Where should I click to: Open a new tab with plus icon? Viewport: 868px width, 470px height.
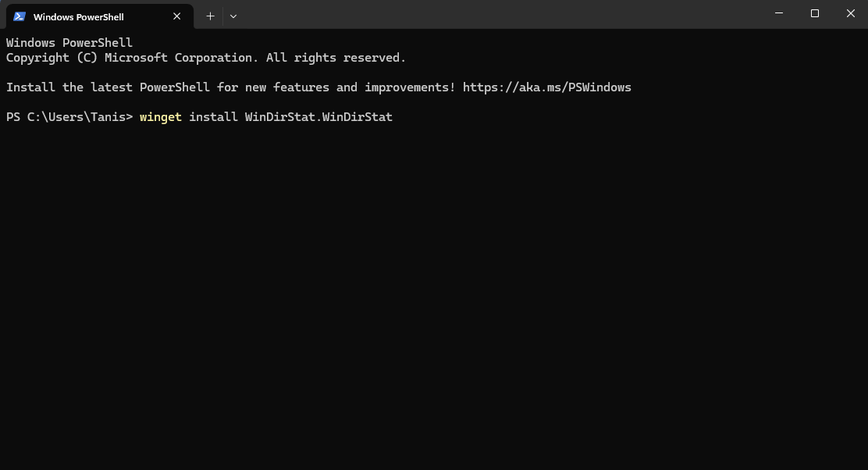(210, 16)
